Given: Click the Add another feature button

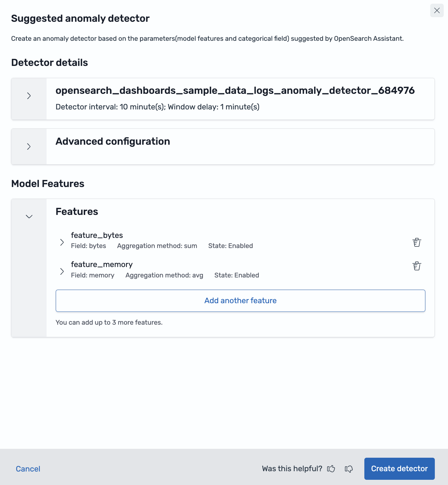Looking at the screenshot, I should click(x=241, y=301).
